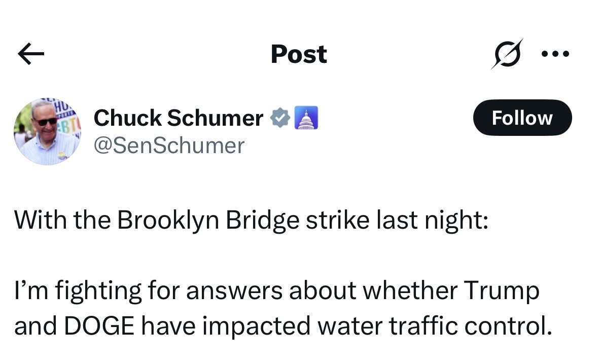Tap the Capitol building affiliation badge

306,118
